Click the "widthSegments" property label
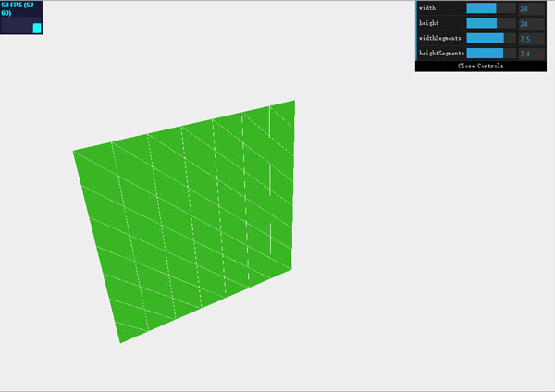Viewport: 555px width, 392px height. point(440,39)
